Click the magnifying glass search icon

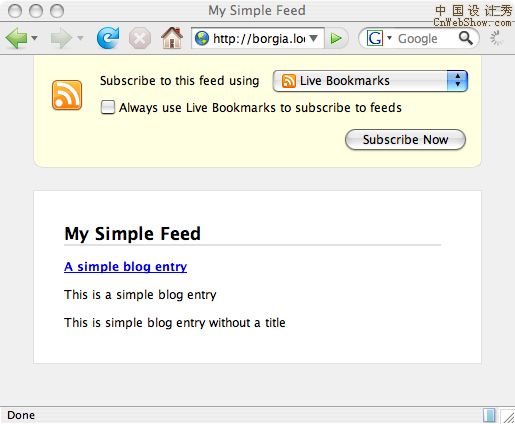(465, 38)
